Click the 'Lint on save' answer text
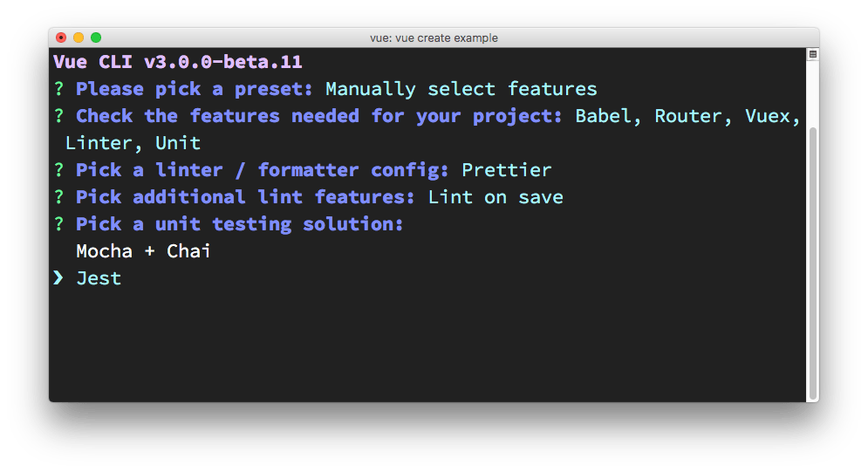This screenshot has height=472, width=868. click(496, 197)
